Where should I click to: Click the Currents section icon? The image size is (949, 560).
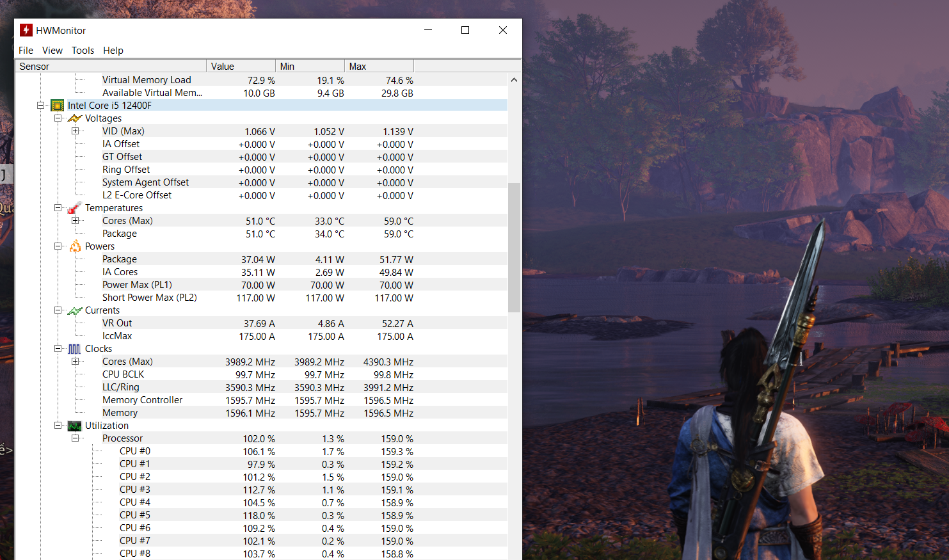point(75,310)
